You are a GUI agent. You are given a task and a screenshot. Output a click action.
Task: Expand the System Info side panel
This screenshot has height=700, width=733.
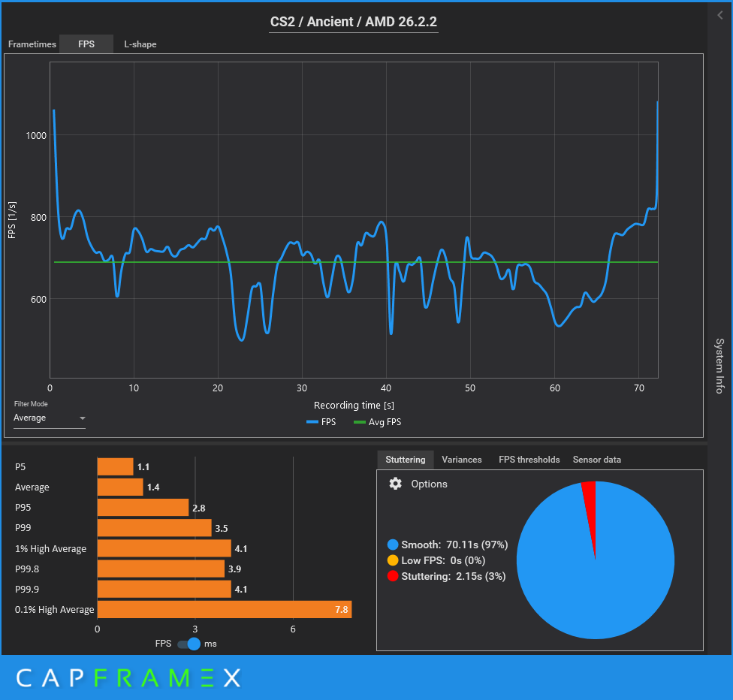click(x=719, y=366)
